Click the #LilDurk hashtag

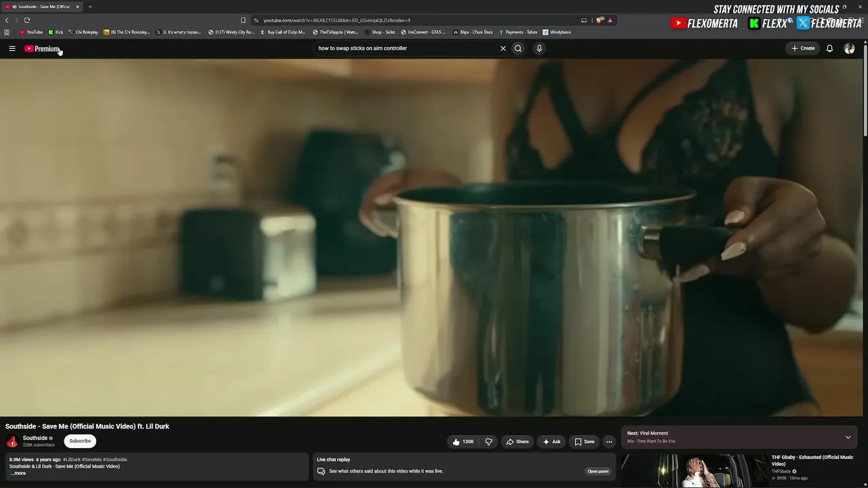(72, 460)
